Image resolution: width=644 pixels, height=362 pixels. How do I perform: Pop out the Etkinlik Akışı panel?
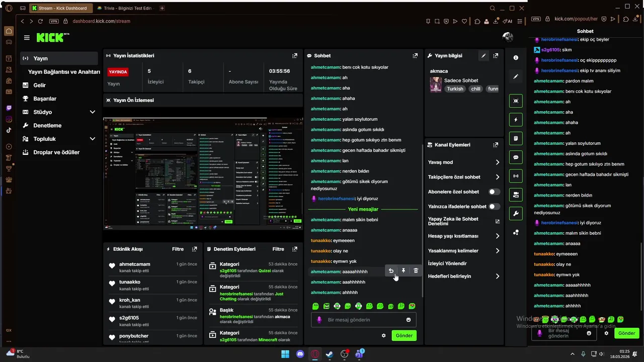click(194, 249)
